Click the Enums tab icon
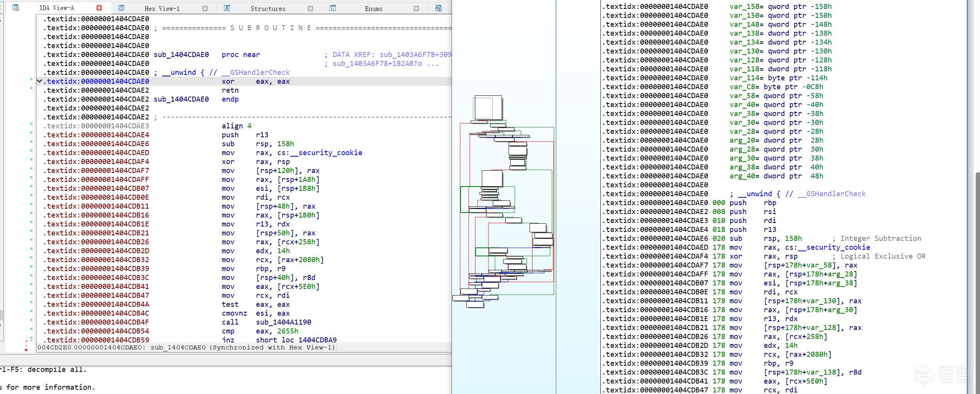Viewport: 980px width, 394px height. click(333, 8)
